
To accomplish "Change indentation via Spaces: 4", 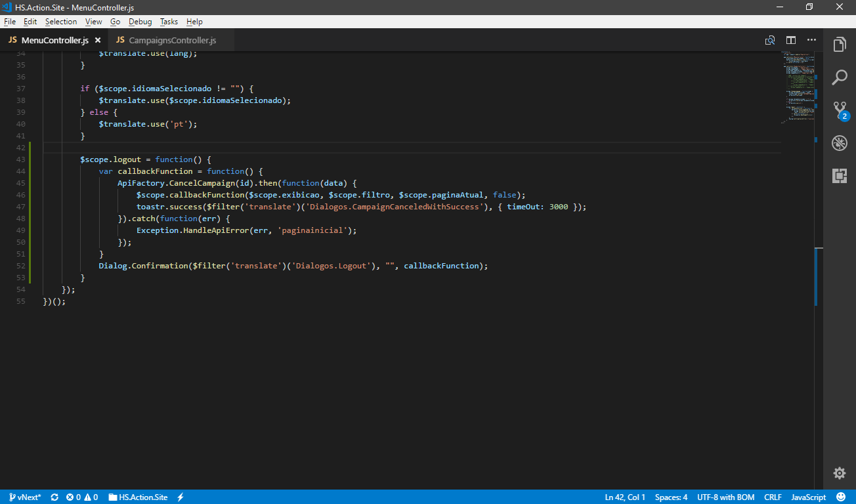I will 671,497.
